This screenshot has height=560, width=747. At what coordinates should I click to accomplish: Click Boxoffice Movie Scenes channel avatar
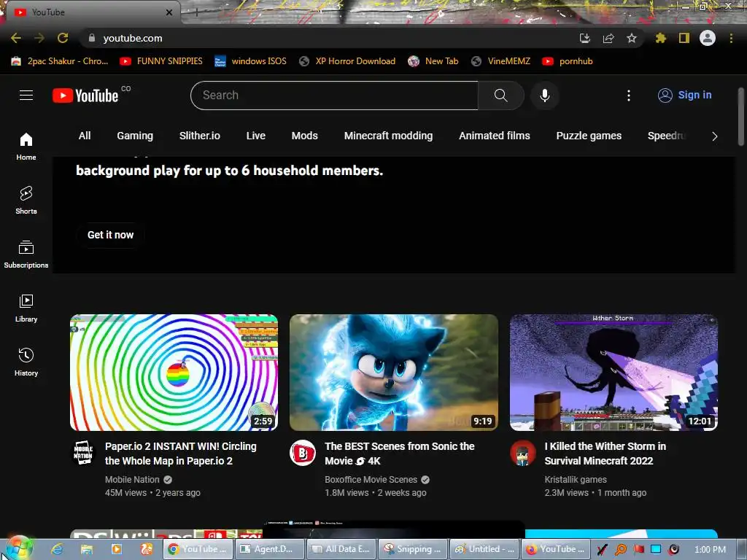303,452
